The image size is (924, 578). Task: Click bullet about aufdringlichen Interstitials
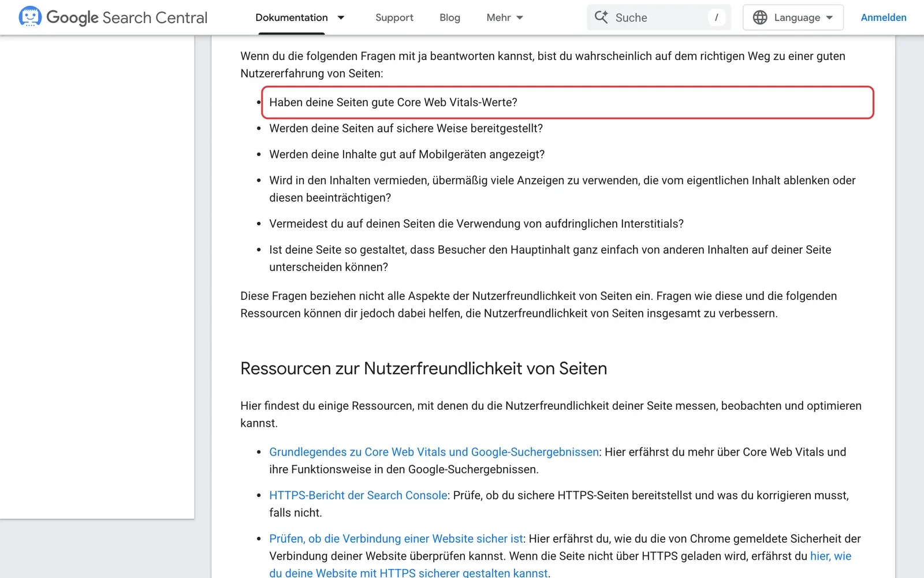pos(476,224)
